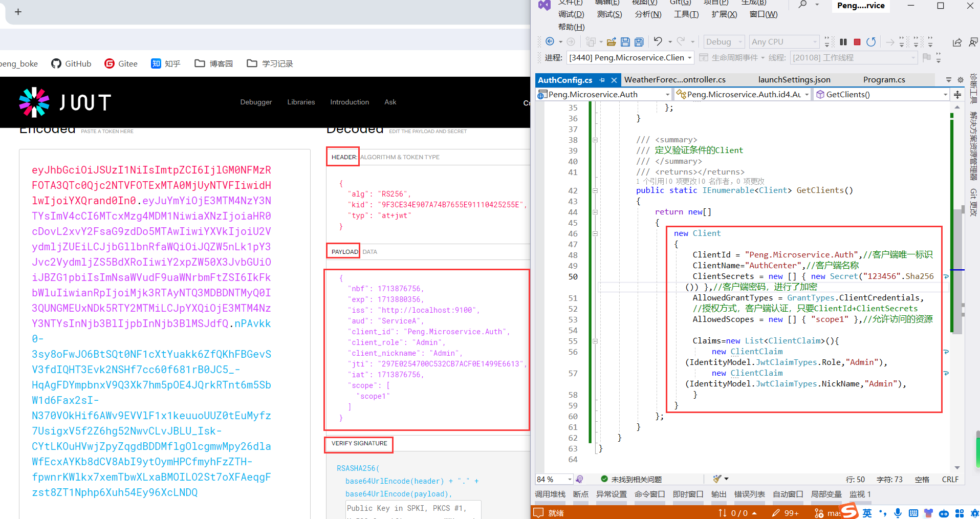Open the 断点 tool window tab
This screenshot has width=980, height=519.
click(x=581, y=494)
